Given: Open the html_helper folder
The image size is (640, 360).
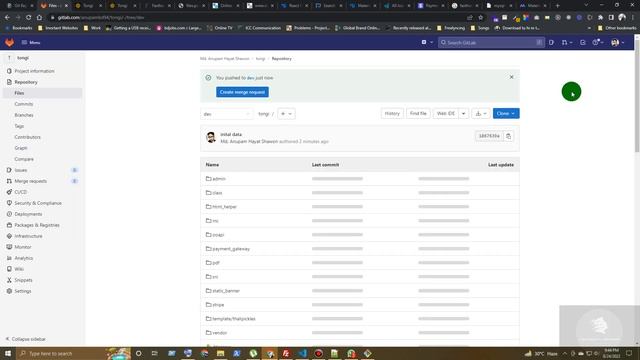Looking at the screenshot, I should coord(224,207).
